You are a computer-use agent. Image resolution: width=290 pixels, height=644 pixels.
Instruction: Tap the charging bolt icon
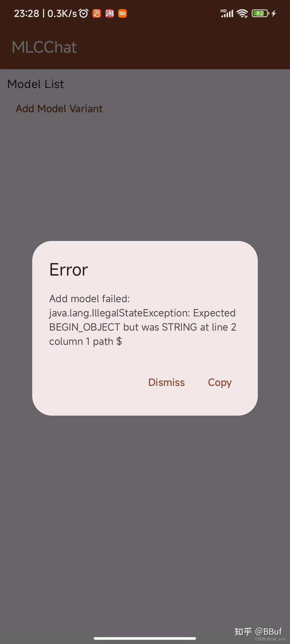[x=274, y=13]
